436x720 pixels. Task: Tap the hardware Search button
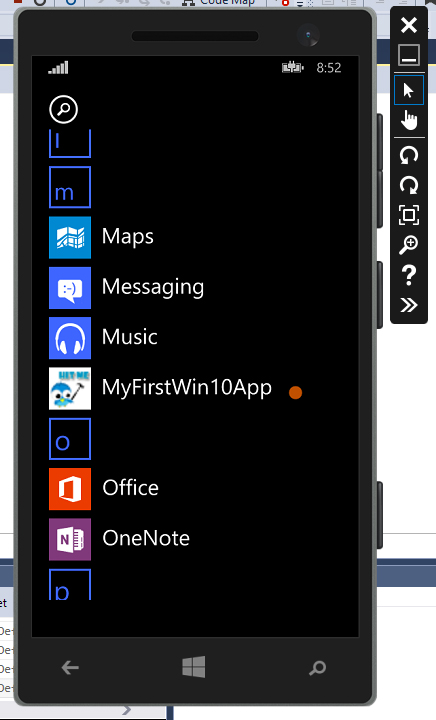[317, 668]
